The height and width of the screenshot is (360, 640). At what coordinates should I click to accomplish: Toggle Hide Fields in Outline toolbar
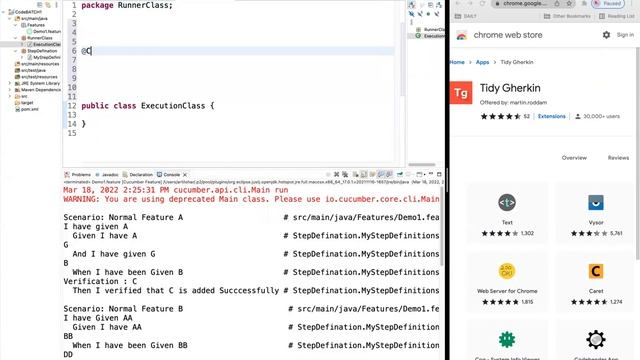click(x=411, y=14)
